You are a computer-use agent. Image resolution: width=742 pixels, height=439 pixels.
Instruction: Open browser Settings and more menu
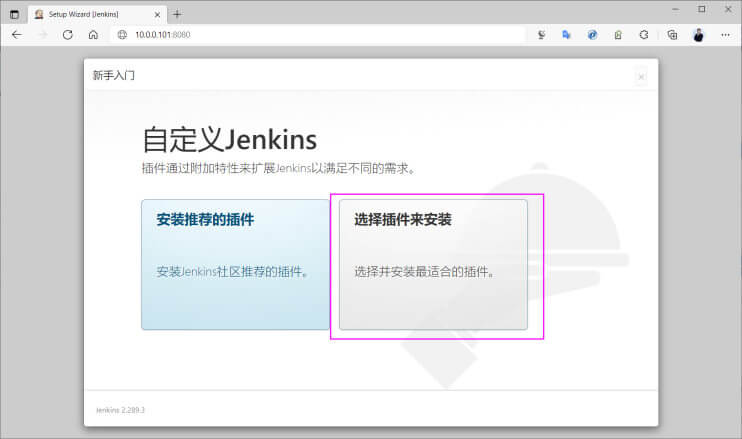pyautogui.click(x=725, y=35)
